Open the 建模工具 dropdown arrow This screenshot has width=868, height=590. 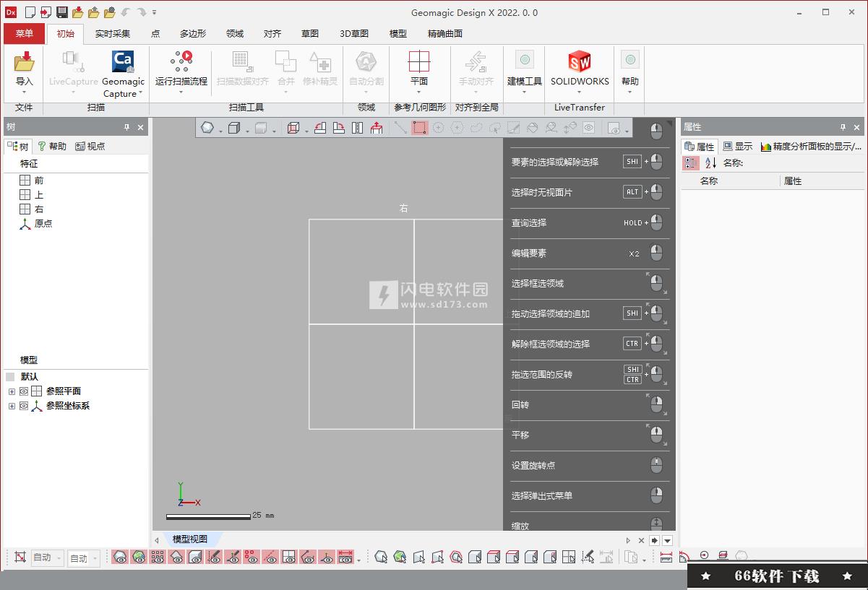525,92
